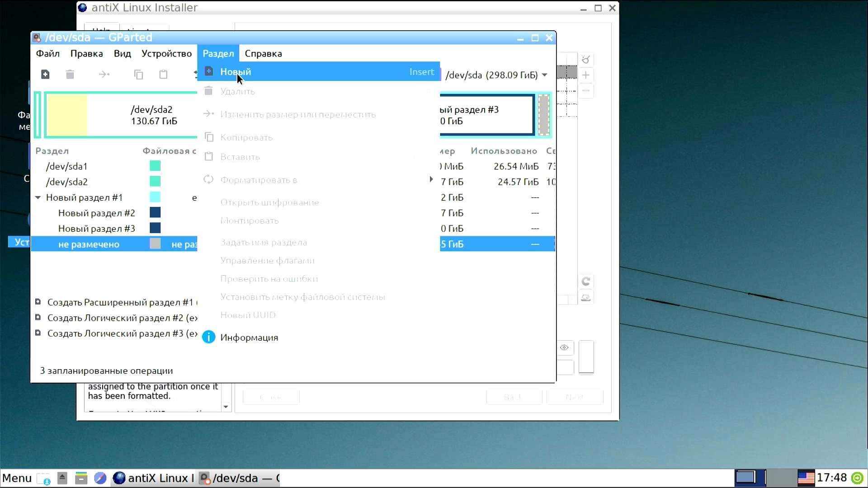868x488 pixels.
Task: Select the Создать Логический раздел #2 operation
Action: click(117, 318)
